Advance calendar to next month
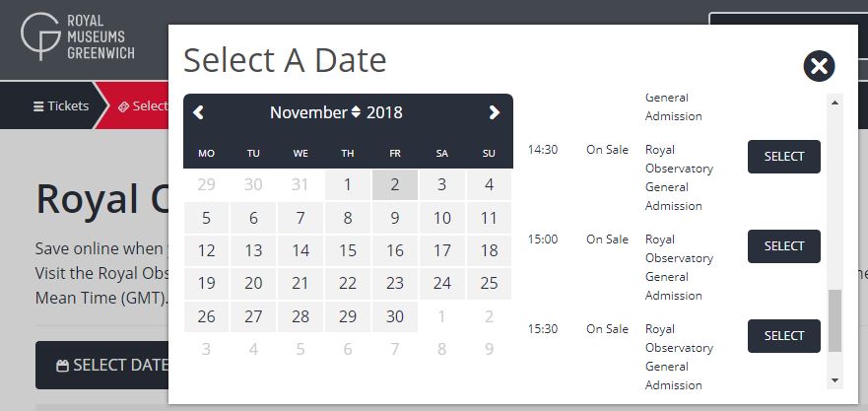The height and width of the screenshot is (411, 868). (x=495, y=112)
